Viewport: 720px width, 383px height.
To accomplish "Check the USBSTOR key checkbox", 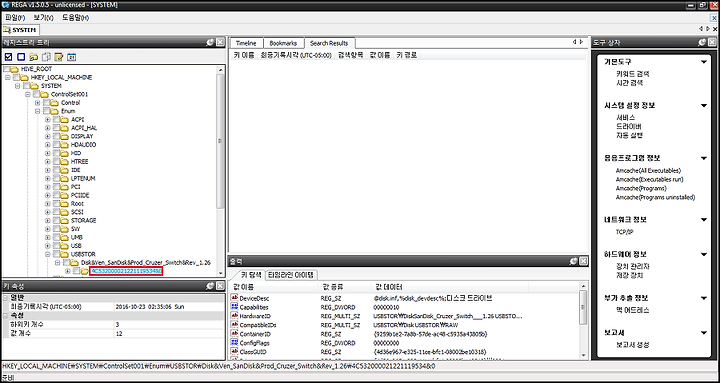I will [56, 254].
